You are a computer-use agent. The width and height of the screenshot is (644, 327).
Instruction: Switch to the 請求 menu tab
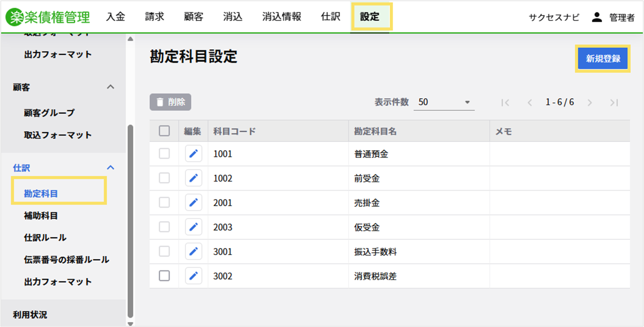(154, 17)
